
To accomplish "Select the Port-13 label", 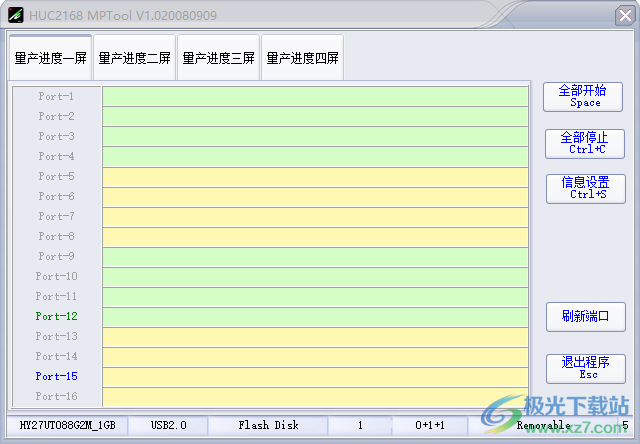I will [56, 336].
